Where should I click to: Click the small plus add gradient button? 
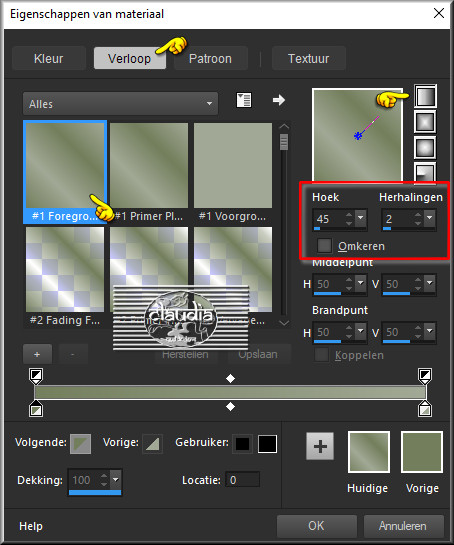coord(37,354)
